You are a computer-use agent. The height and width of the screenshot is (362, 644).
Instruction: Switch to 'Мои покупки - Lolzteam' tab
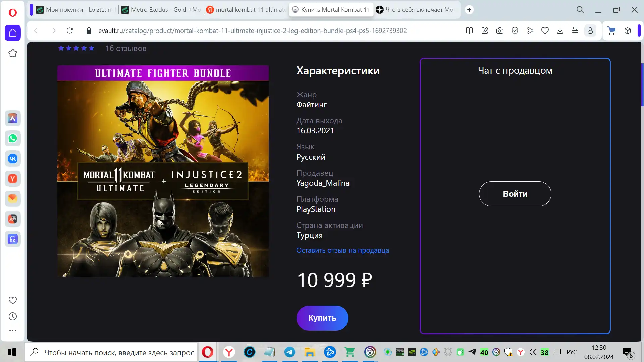pyautogui.click(x=76, y=10)
